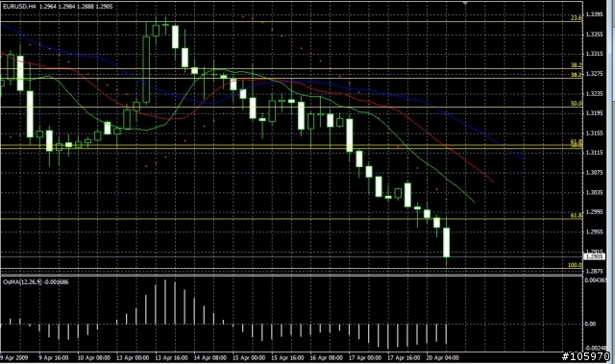Click the 10 Apr 08:00 time label

point(93,357)
